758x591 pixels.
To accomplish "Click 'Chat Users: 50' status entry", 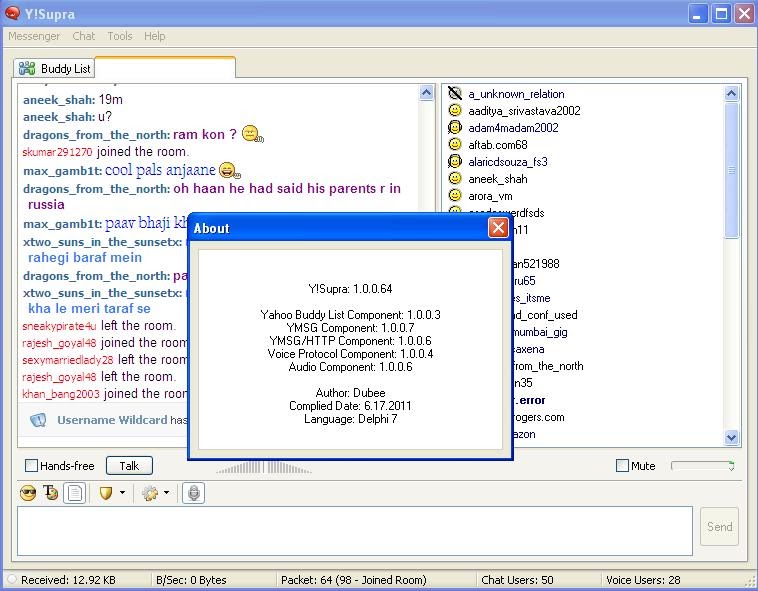I will click(517, 580).
